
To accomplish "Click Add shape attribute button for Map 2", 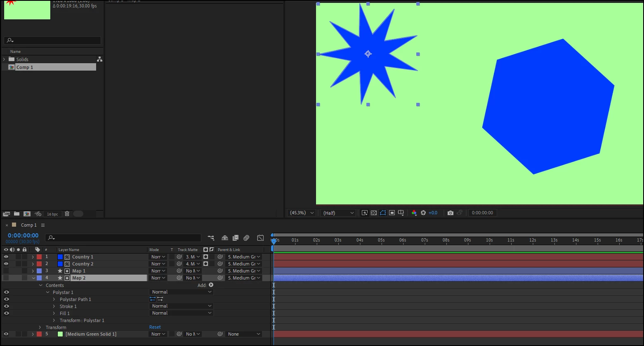I will coord(211,285).
